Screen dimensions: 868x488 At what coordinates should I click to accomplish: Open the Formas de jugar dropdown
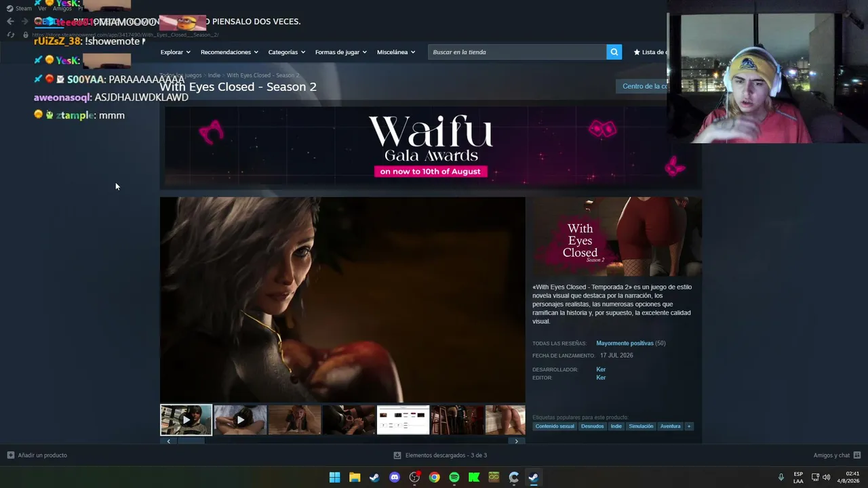coord(341,52)
